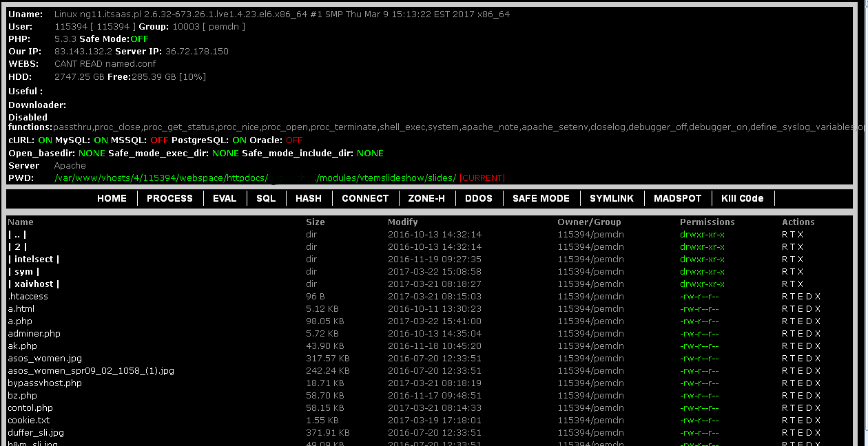Open the PROCESS manager tab
The width and height of the screenshot is (868, 446).
169,198
